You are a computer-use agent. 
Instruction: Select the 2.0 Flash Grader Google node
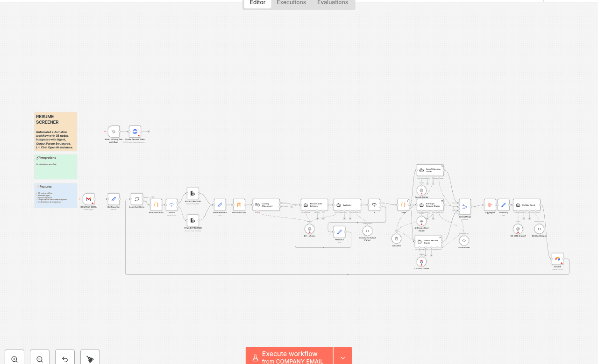click(421, 262)
